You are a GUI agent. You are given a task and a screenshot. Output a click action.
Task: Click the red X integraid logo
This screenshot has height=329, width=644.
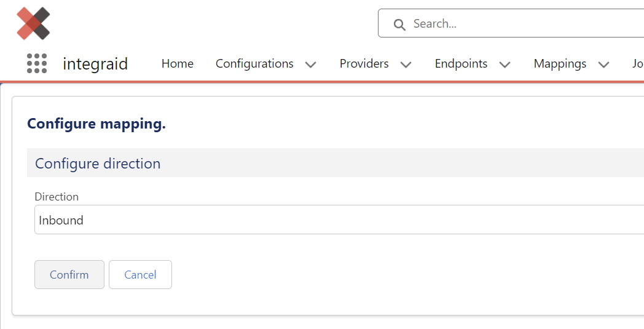tap(33, 23)
